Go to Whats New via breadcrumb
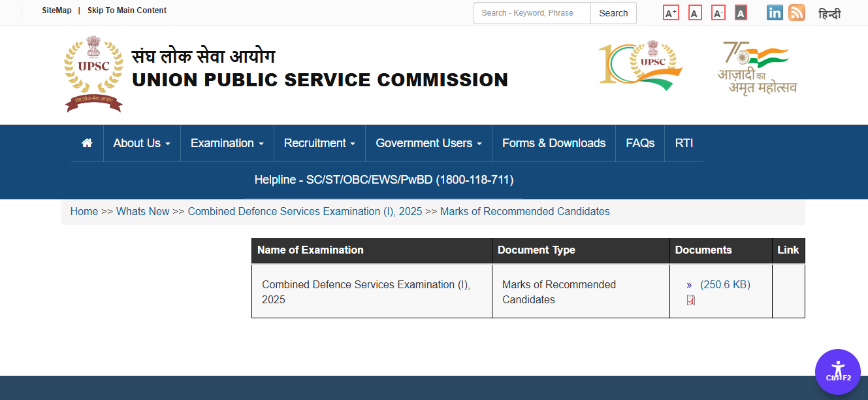This screenshot has height=400, width=868. pos(142,211)
